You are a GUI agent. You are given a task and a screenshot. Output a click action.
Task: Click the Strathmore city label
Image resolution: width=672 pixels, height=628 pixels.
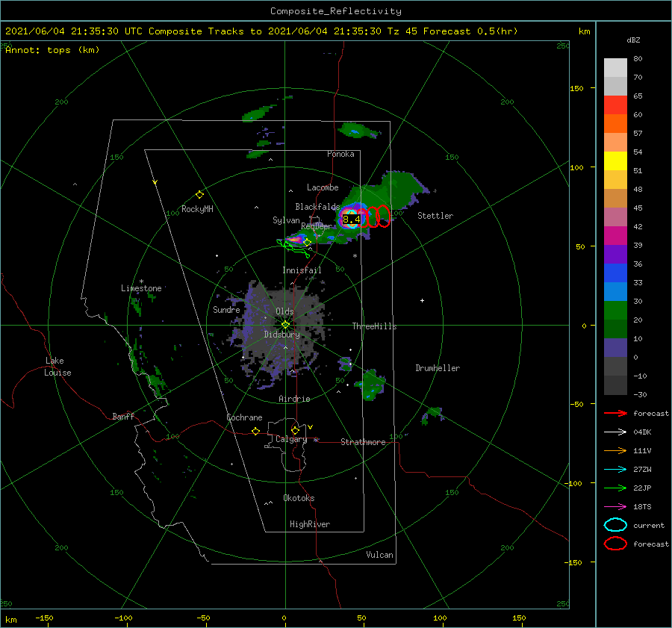[363, 442]
